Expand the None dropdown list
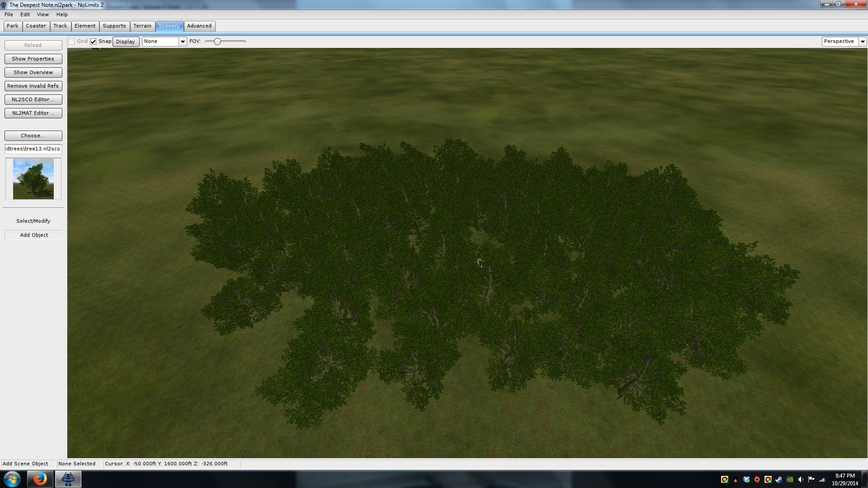This screenshot has height=488, width=868. click(x=183, y=42)
